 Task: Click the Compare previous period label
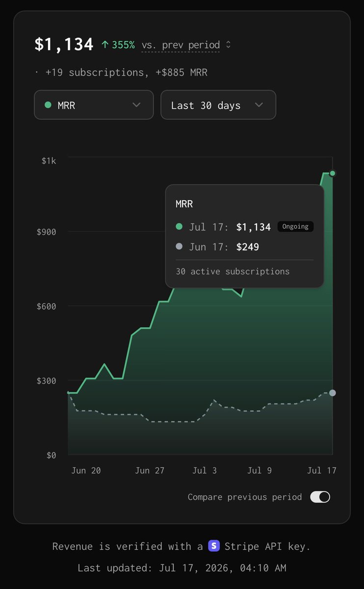coord(245,497)
